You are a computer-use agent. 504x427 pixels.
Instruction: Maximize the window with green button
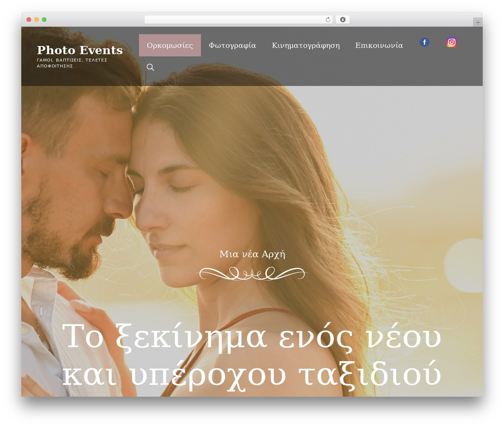(44, 20)
